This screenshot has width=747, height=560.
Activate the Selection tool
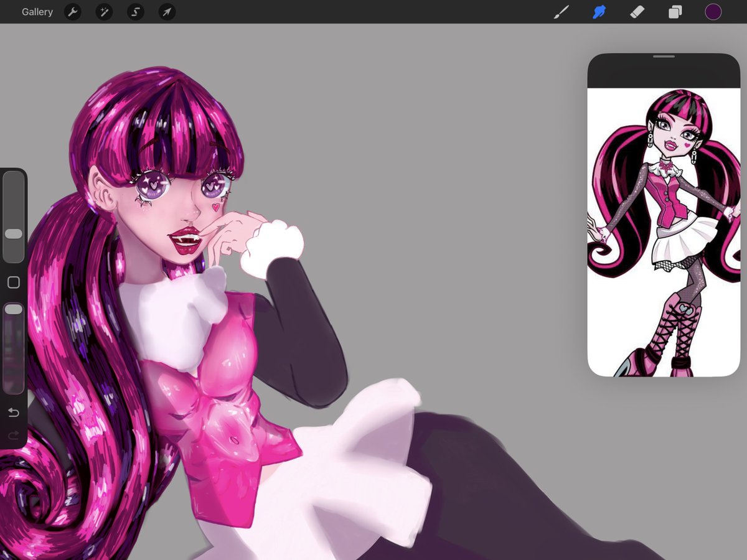tap(135, 12)
